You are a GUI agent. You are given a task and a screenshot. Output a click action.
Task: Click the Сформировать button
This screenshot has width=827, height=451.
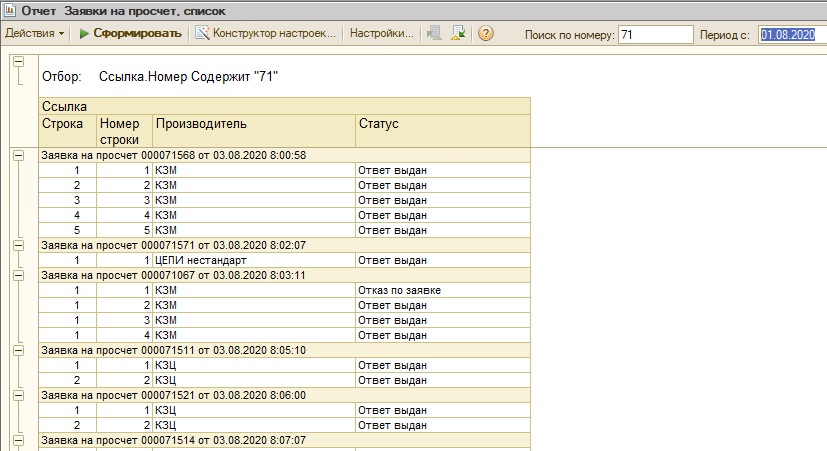(x=130, y=33)
